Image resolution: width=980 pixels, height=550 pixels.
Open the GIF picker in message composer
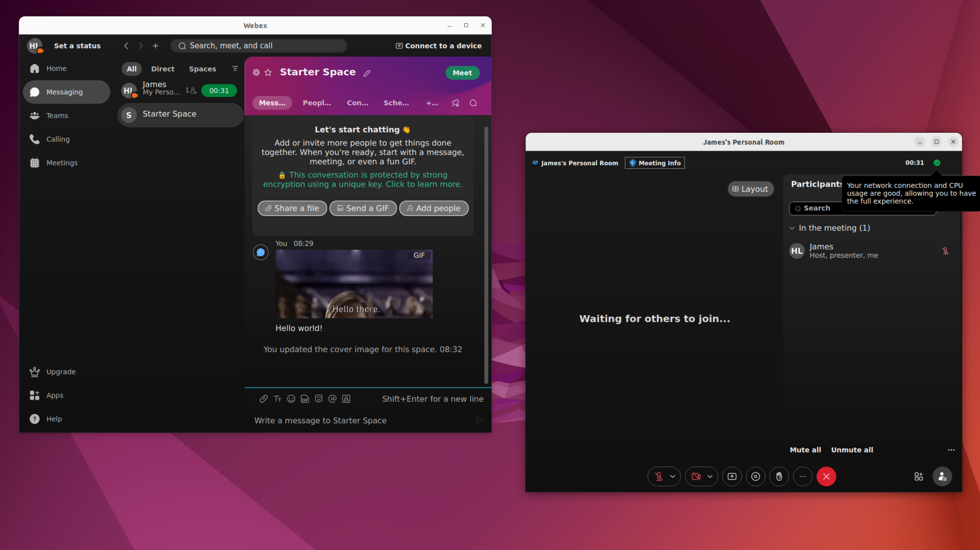click(x=305, y=398)
